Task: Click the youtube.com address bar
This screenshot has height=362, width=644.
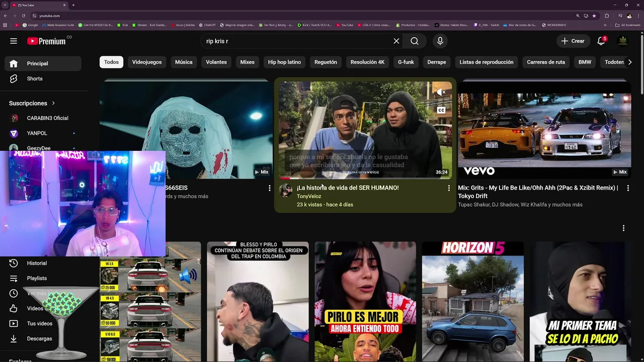Action: 302,16
